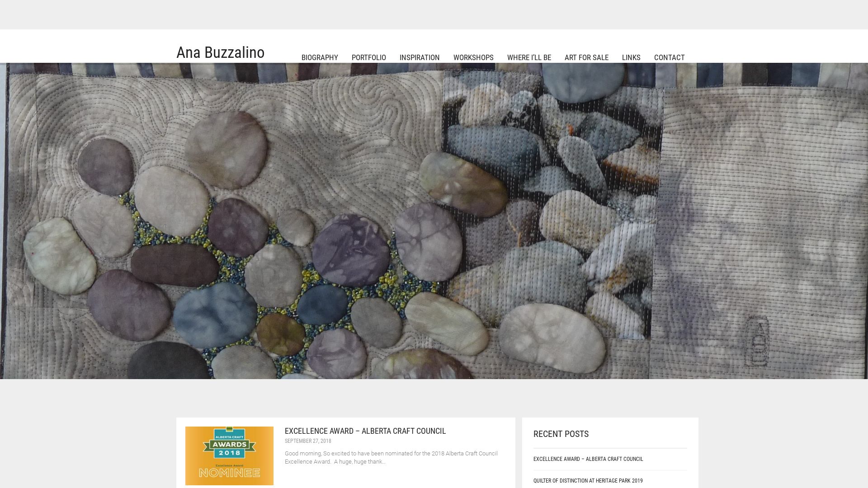Click the Recent Posts sidebar heading
This screenshot has width=868, height=488.
pyautogui.click(x=561, y=434)
